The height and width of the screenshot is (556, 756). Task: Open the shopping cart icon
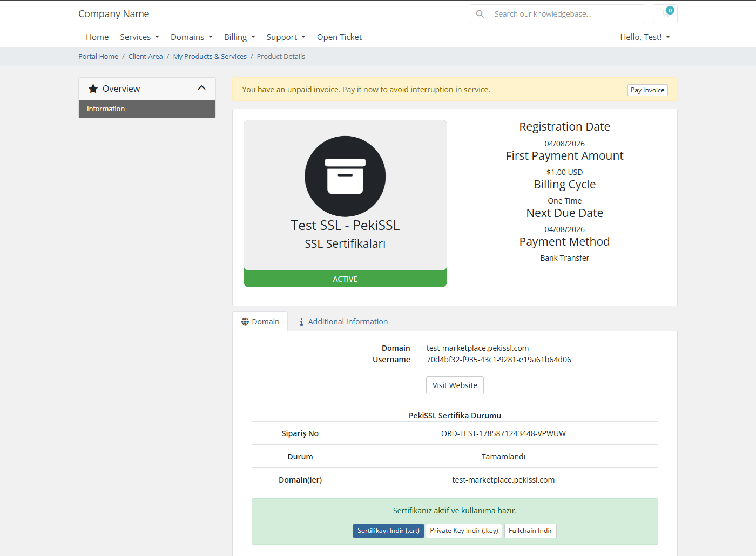(665, 13)
